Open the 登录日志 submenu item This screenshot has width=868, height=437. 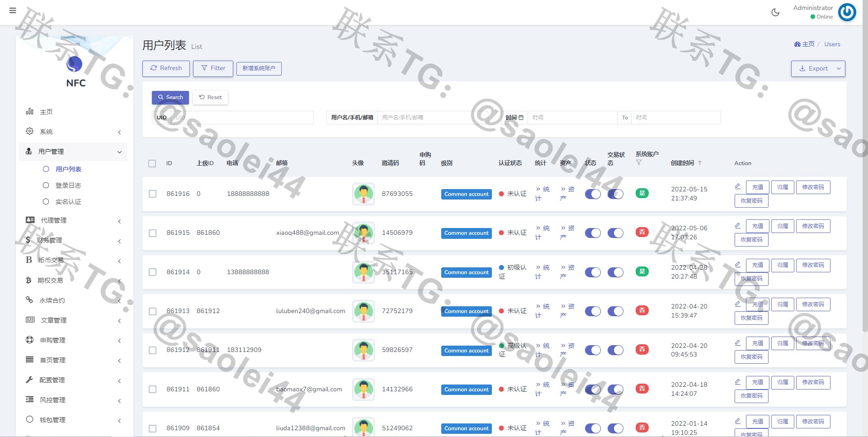[68, 185]
